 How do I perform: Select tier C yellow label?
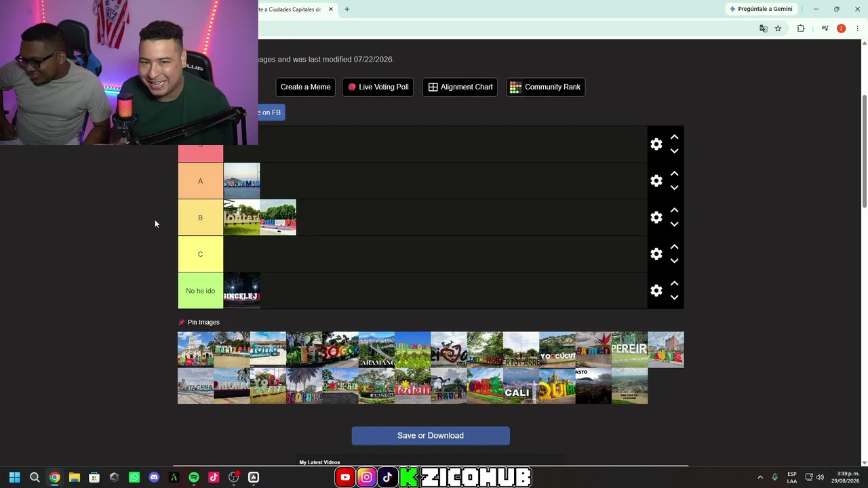click(x=201, y=254)
